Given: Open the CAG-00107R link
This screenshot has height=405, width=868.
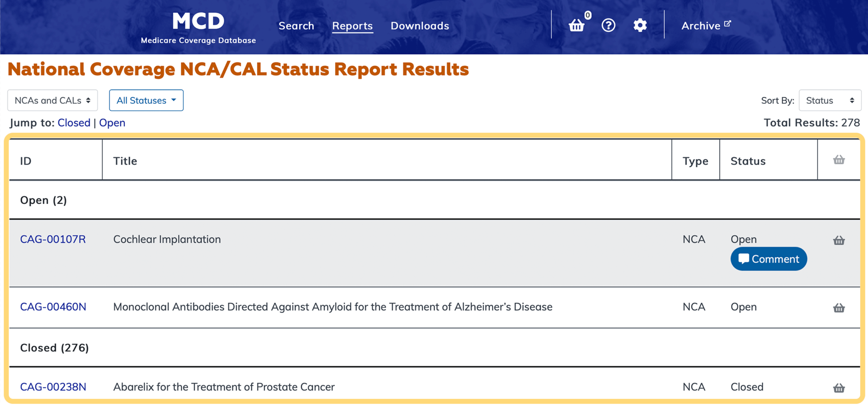Looking at the screenshot, I should (53, 239).
